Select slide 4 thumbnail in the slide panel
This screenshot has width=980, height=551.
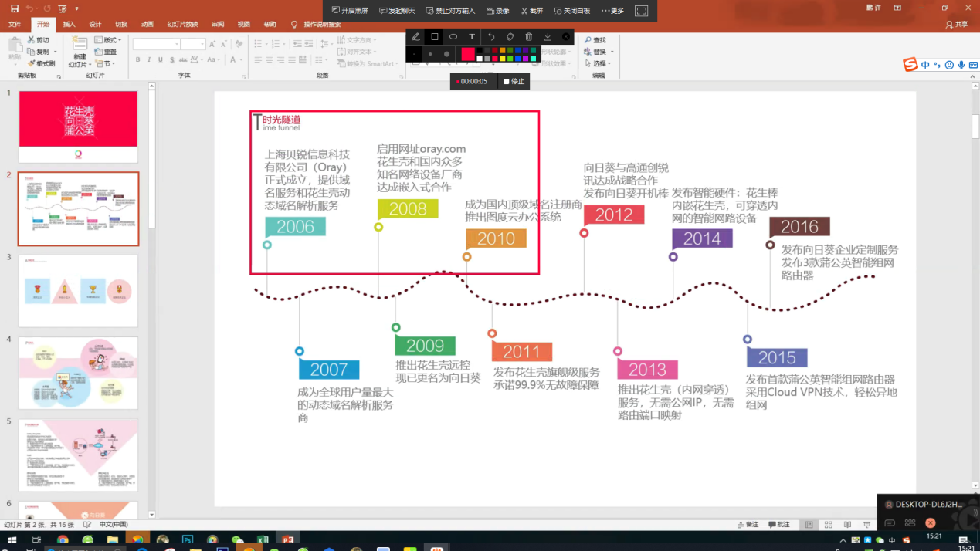point(78,373)
